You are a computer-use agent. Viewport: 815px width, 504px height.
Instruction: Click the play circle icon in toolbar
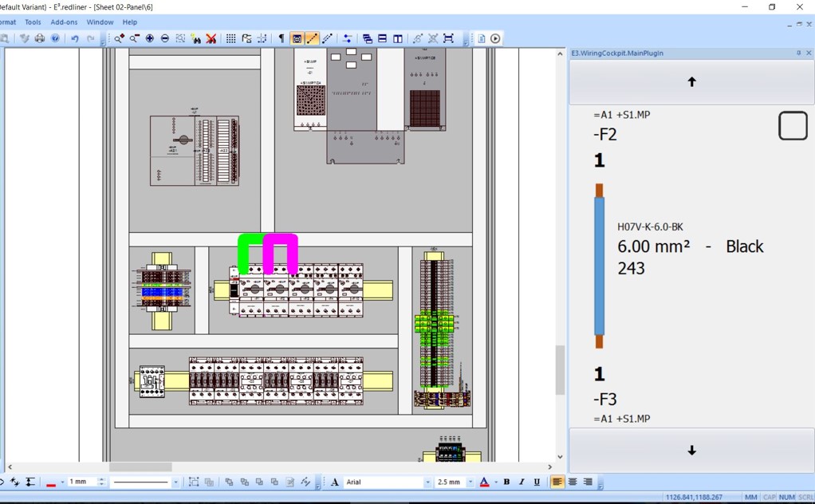coord(495,38)
